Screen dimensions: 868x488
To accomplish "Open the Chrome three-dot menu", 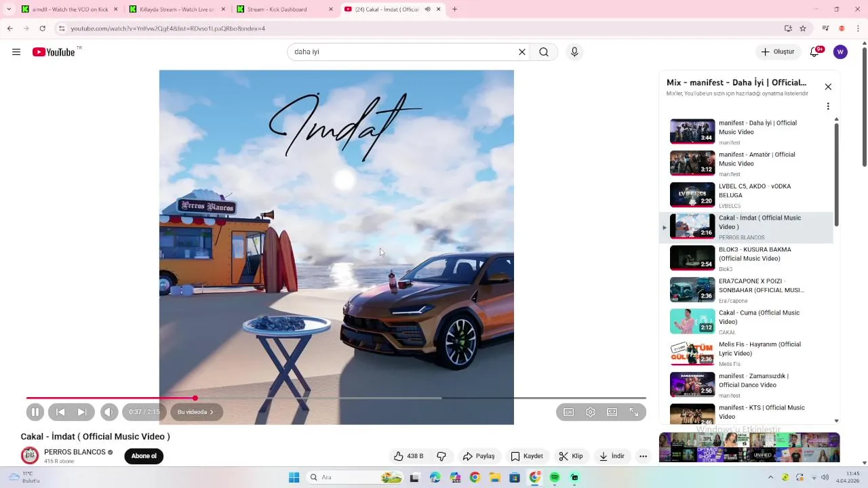I will pyautogui.click(x=859, y=28).
